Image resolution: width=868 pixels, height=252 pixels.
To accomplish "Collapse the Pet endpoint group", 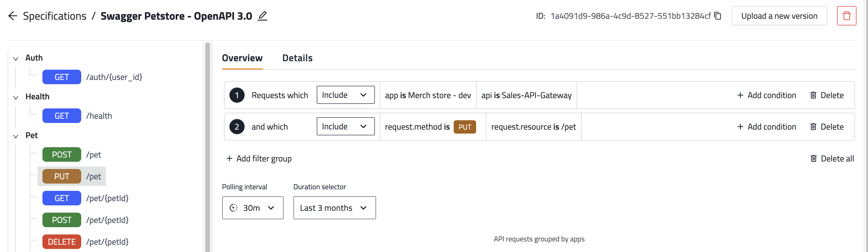I will pyautogui.click(x=16, y=136).
